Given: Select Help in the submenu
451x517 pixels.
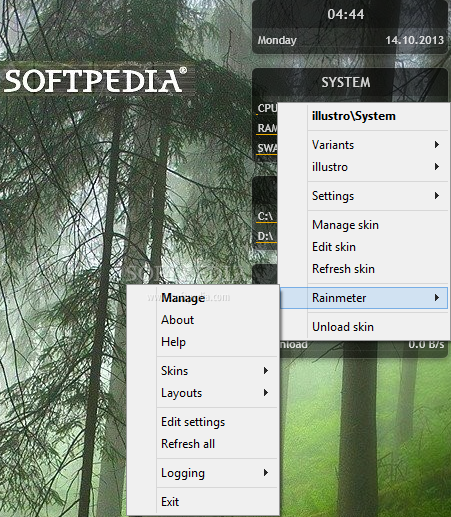Looking at the screenshot, I should tap(203, 342).
